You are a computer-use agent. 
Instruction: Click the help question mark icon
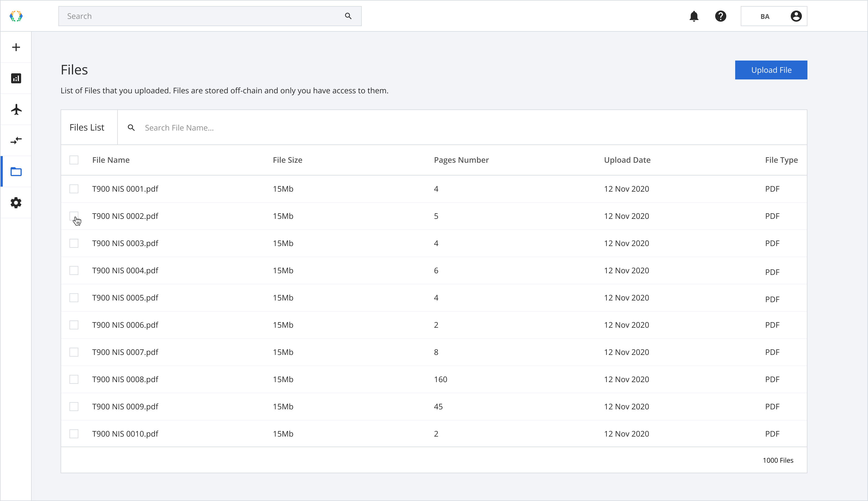[721, 16]
